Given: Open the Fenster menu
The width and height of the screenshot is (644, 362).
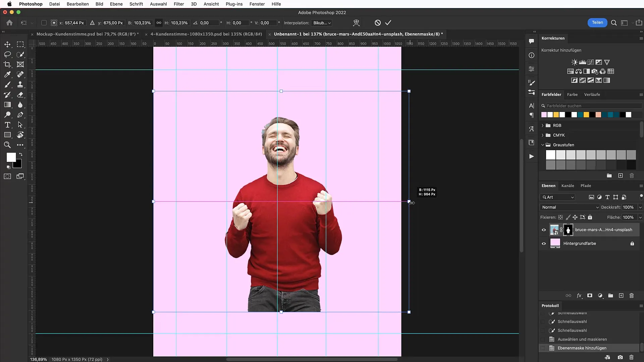Looking at the screenshot, I should pos(257,4).
